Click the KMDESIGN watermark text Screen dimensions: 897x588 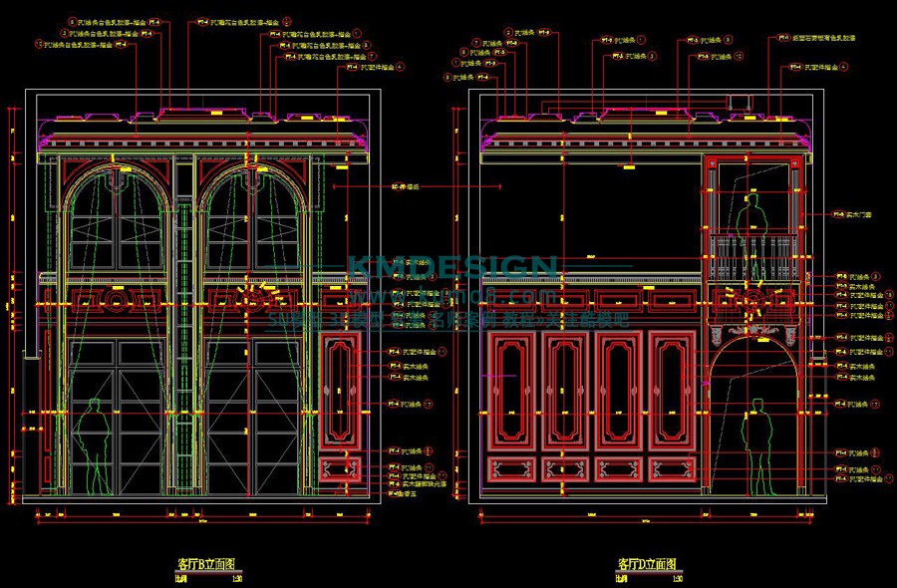[x=451, y=268]
